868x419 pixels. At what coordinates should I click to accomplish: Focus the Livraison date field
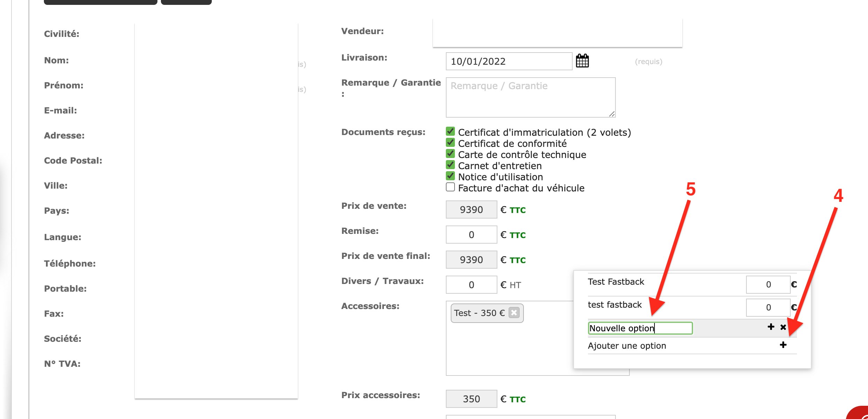(509, 61)
